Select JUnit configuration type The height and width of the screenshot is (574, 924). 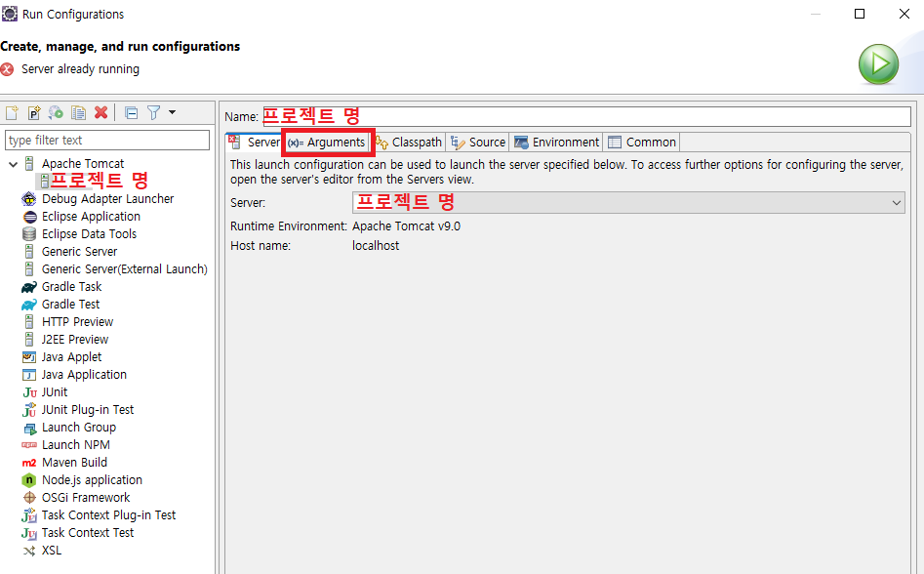click(x=55, y=391)
